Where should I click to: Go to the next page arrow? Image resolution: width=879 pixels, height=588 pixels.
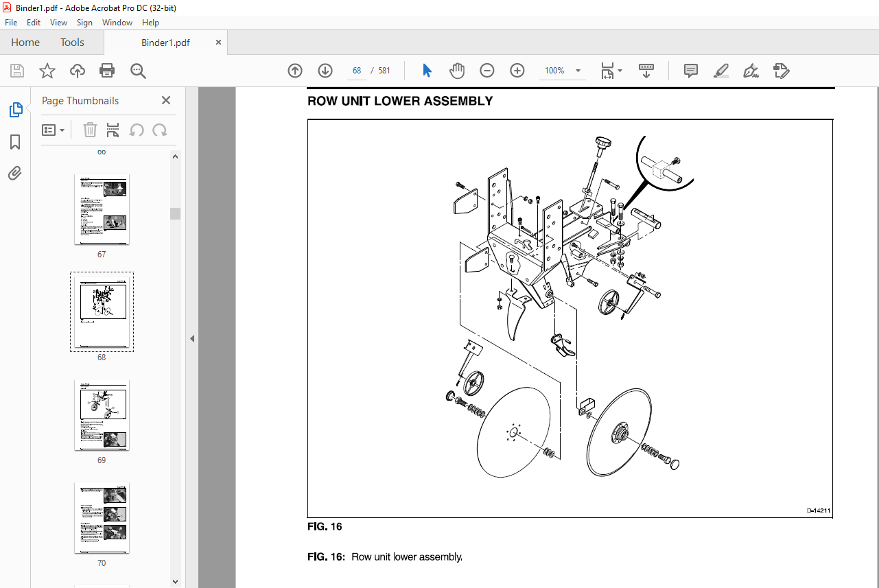(x=325, y=71)
